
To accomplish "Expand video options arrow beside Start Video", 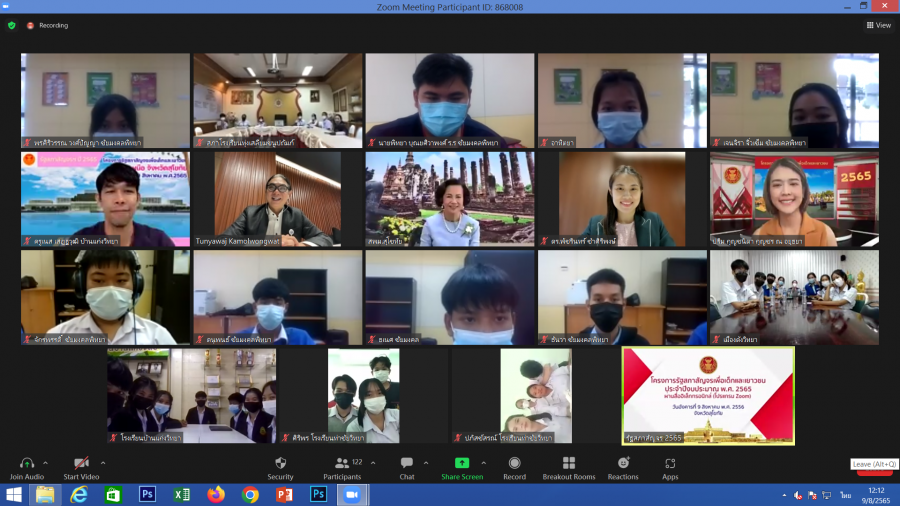I will point(103,462).
